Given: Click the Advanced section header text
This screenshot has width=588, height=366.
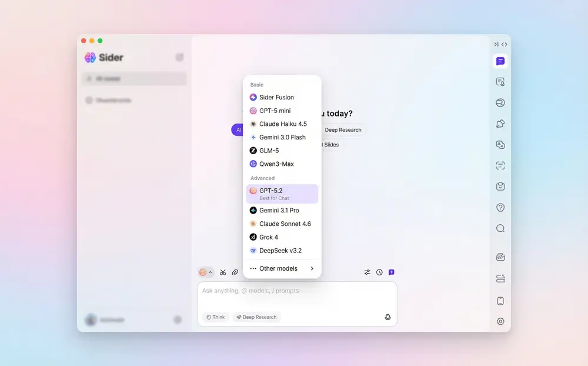Looking at the screenshot, I should pyautogui.click(x=262, y=178).
